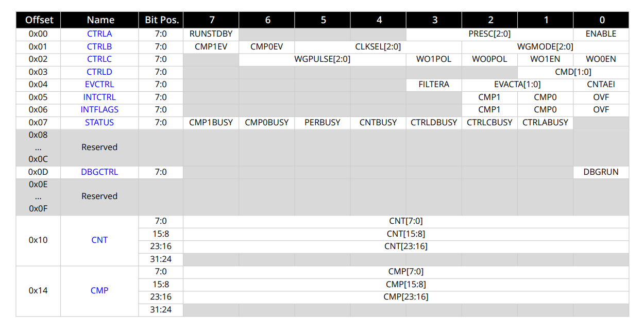Click the CLKSEL[2:0] field cell
This screenshot has height=330, width=644.
point(378,46)
